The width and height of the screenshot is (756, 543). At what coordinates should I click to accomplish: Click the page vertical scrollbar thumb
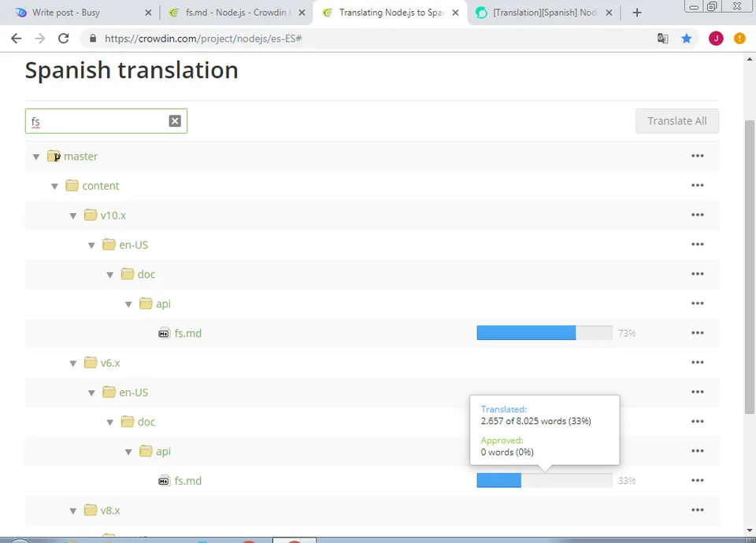click(x=750, y=267)
